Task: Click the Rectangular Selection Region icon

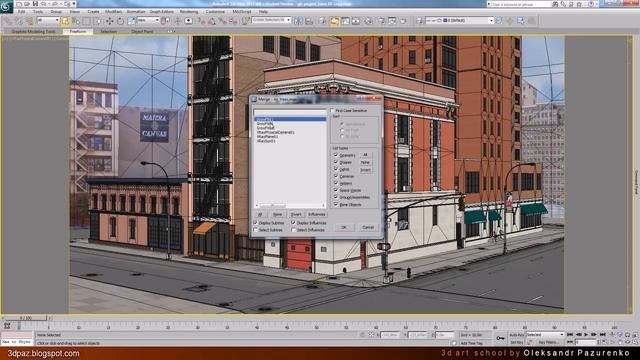Action: (x=87, y=21)
